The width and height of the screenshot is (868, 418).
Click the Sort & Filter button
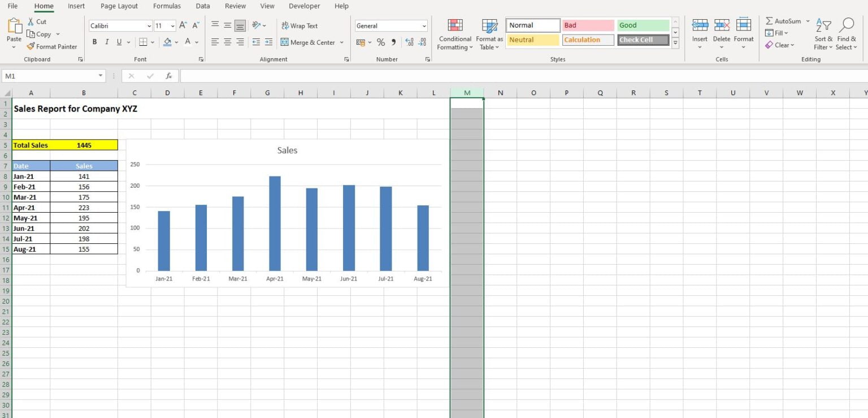click(x=823, y=32)
